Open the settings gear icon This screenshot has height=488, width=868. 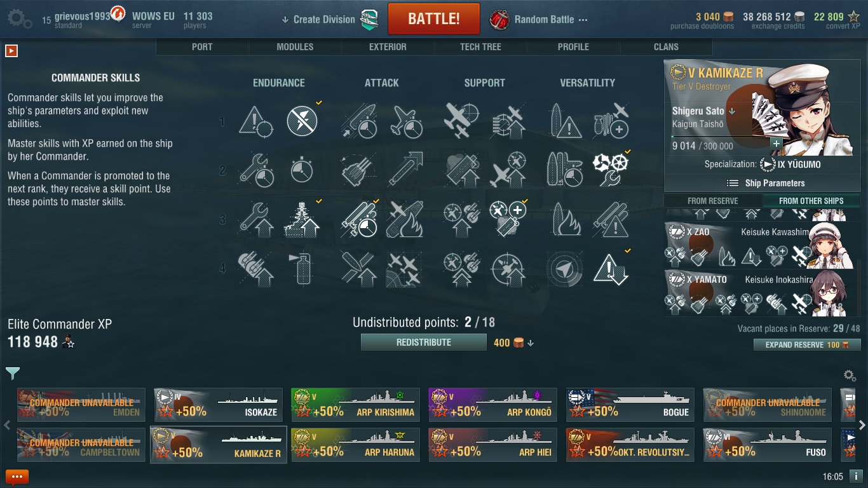click(20, 18)
